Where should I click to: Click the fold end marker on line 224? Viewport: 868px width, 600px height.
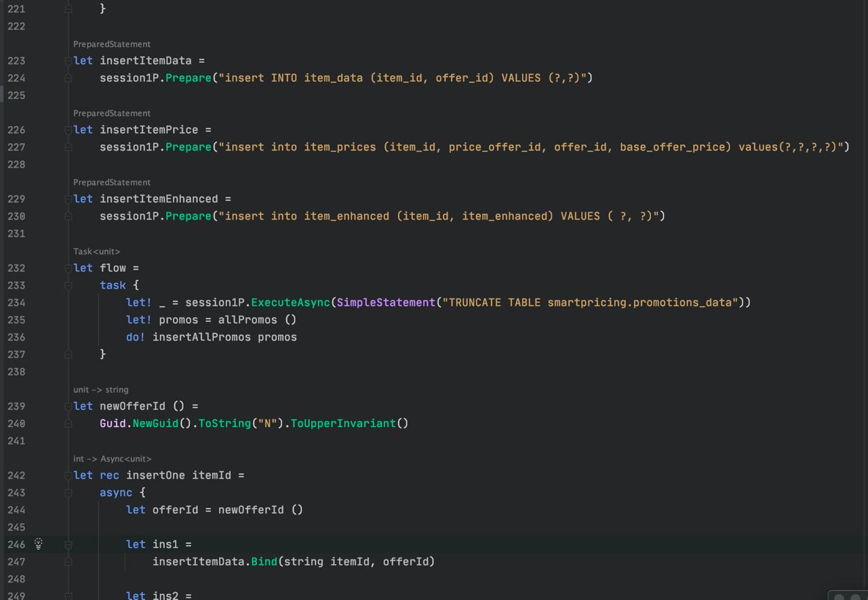click(68, 78)
